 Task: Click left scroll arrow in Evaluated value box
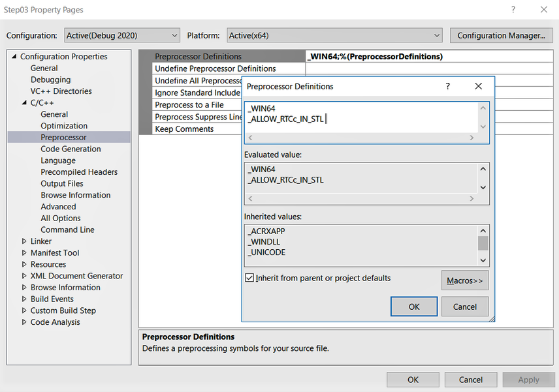(250, 199)
